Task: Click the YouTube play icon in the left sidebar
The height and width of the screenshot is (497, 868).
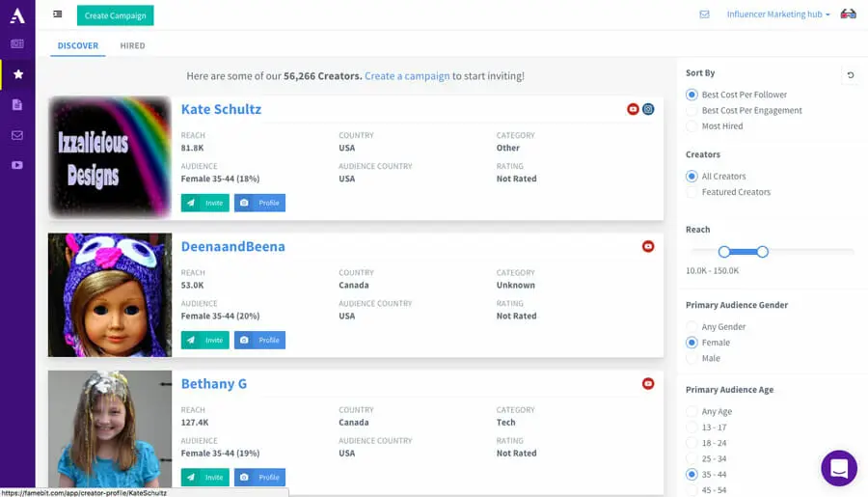Action: [x=17, y=165]
